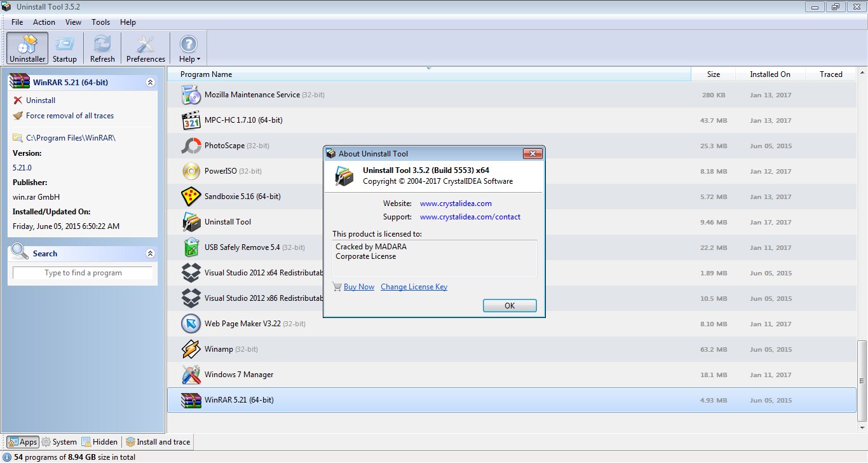Switch to the Install and trace tab
The image size is (868, 463).
point(158,442)
